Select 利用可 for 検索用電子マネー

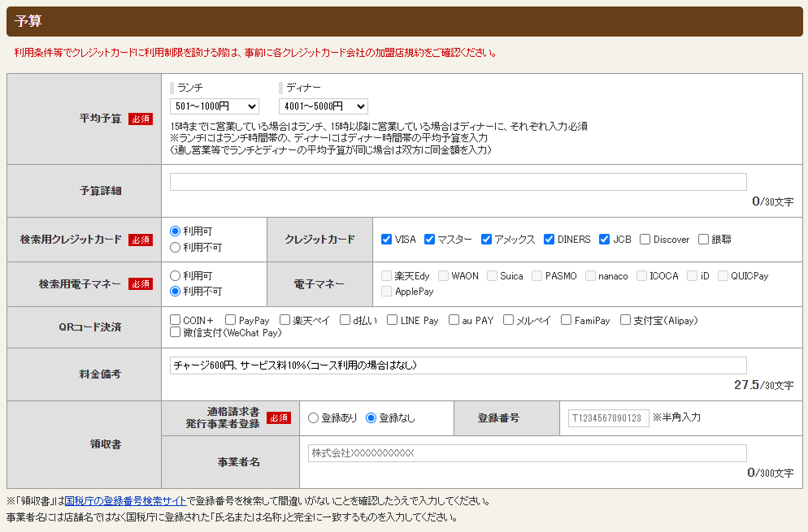(x=176, y=275)
